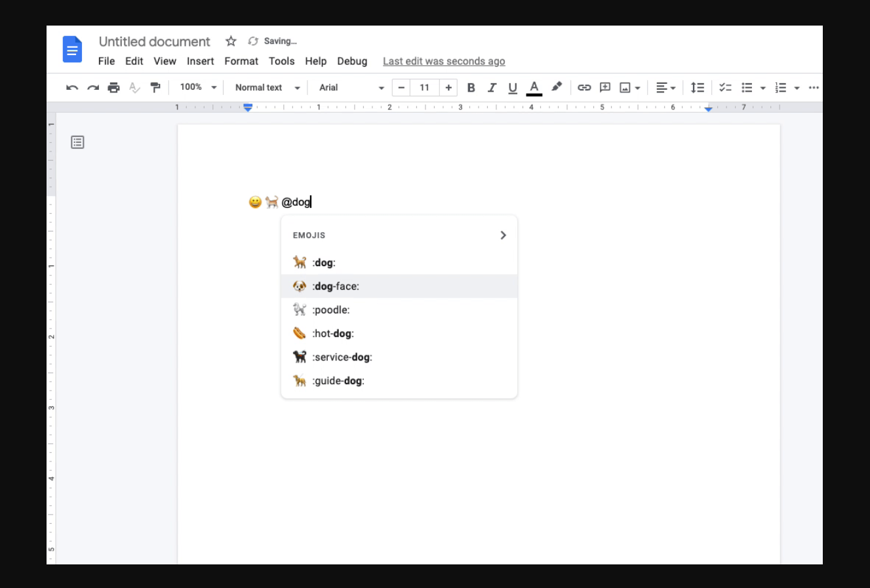Open 'Last edit was seconds ago' history
The image size is (870, 588).
[444, 61]
